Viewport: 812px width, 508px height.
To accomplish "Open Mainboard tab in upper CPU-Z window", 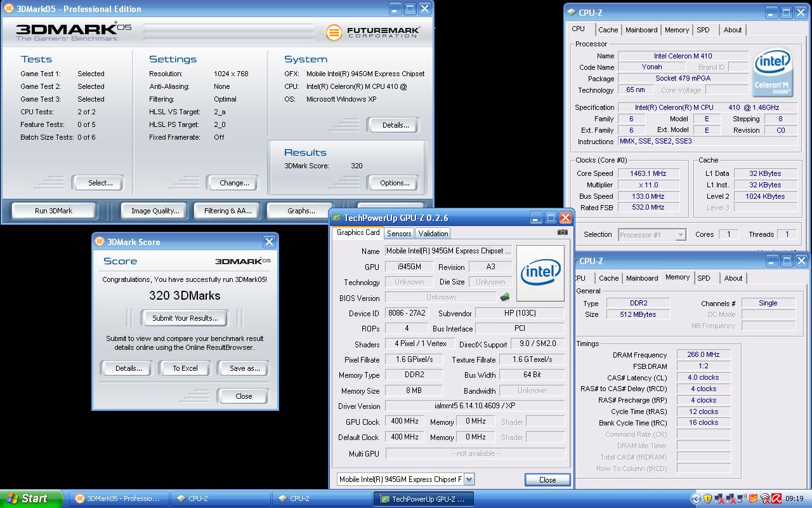I will tap(641, 30).
